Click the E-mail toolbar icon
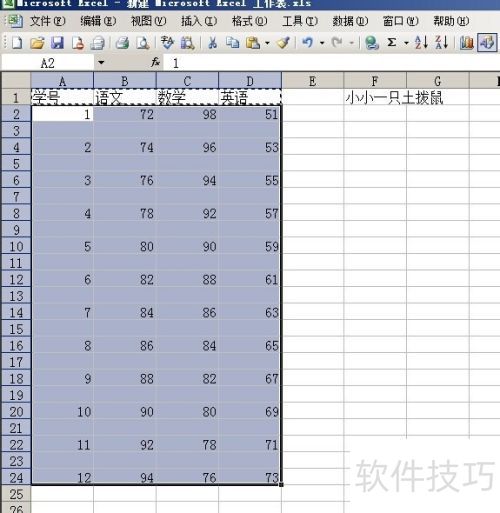The width and height of the screenshot is (500, 513). pos(98,43)
